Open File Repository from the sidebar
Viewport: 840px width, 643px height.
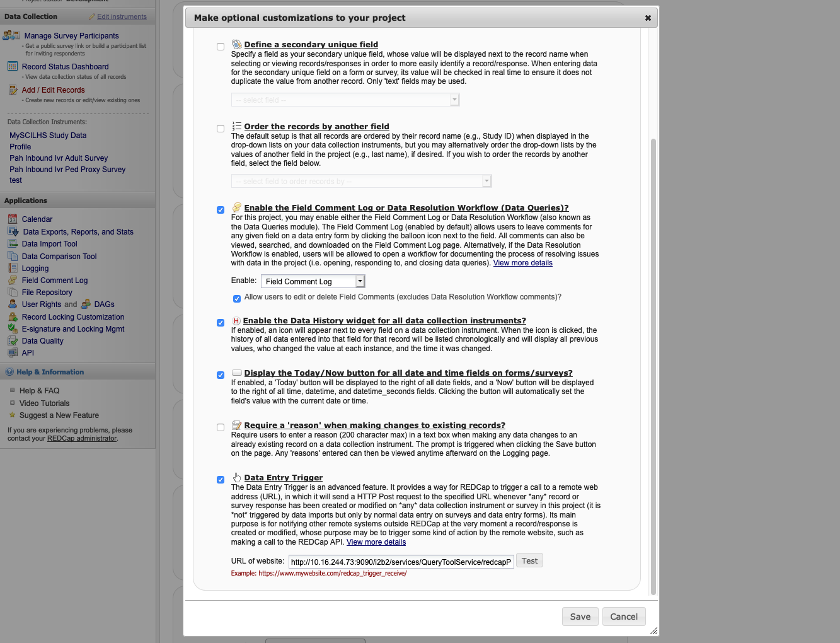[x=47, y=293]
